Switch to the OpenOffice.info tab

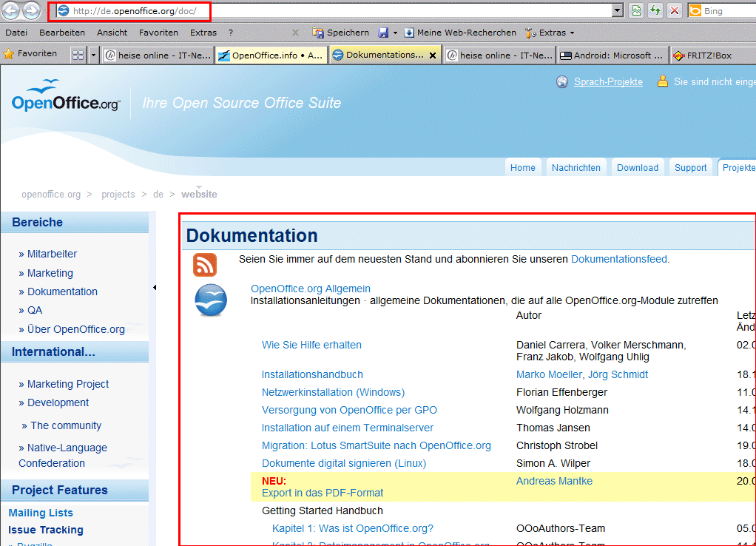pos(271,55)
